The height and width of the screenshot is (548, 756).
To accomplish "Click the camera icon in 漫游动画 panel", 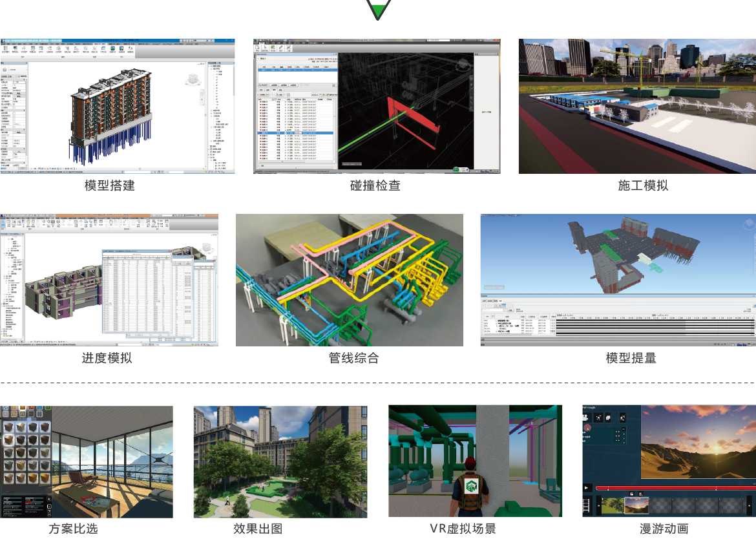I will tap(587, 418).
